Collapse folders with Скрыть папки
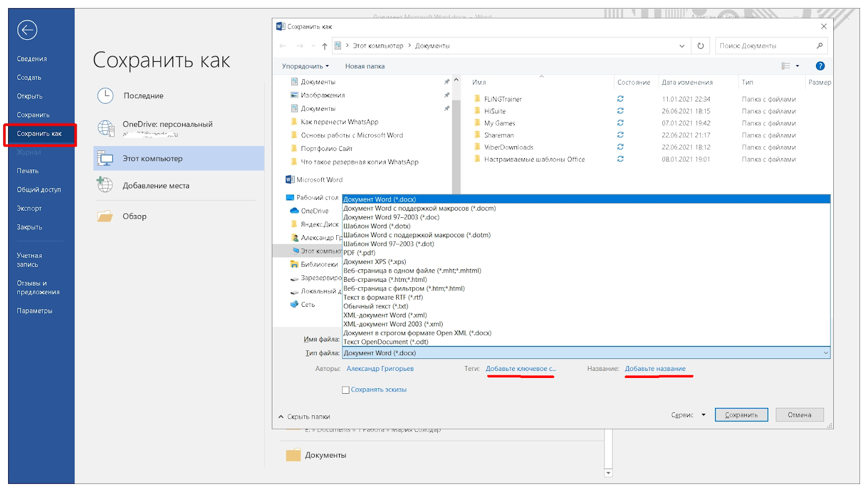 [x=304, y=417]
